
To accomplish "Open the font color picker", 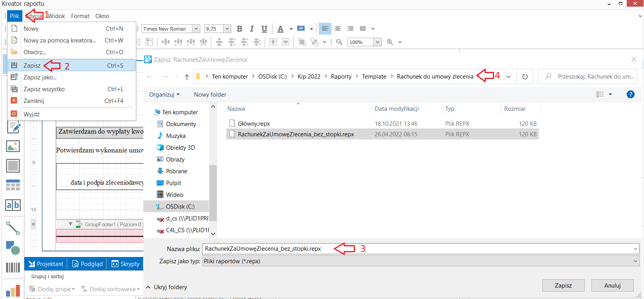I will pyautogui.click(x=291, y=29).
